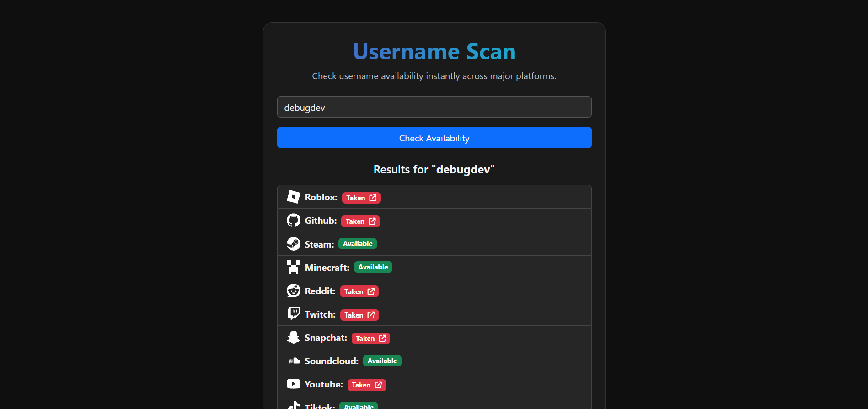Screen dimensions: 868x409
Task: Click the Twitch logo icon
Action: coord(293,314)
